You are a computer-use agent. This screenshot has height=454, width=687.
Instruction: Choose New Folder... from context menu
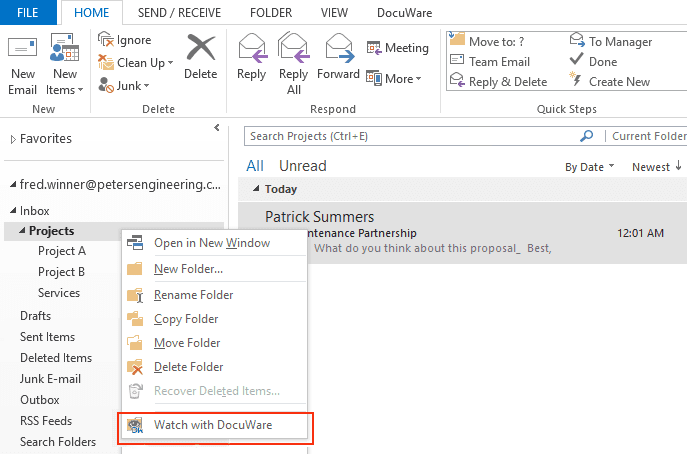(214, 269)
